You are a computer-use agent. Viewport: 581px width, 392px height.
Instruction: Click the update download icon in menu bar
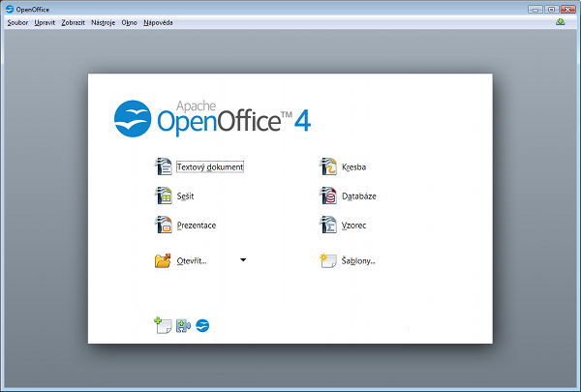(x=561, y=22)
